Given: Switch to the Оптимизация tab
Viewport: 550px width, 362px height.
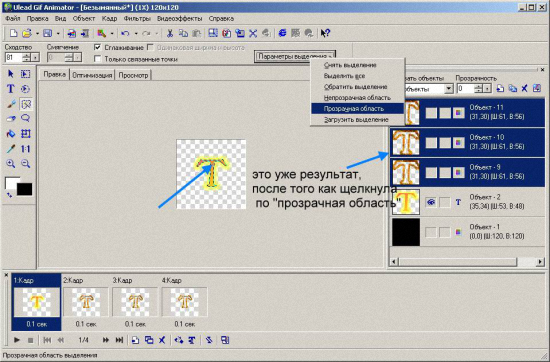Looking at the screenshot, I should pyautogui.click(x=92, y=75).
